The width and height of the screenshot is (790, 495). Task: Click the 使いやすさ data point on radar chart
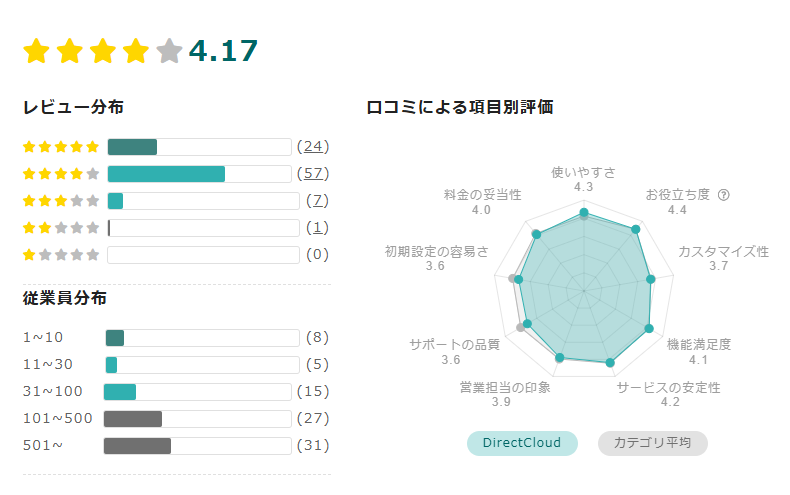tap(584, 212)
